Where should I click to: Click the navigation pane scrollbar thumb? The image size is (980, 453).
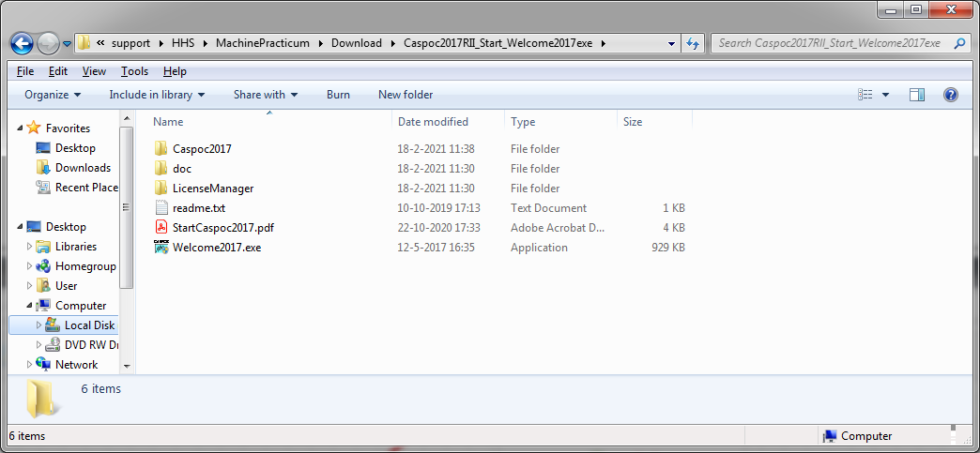[126, 207]
